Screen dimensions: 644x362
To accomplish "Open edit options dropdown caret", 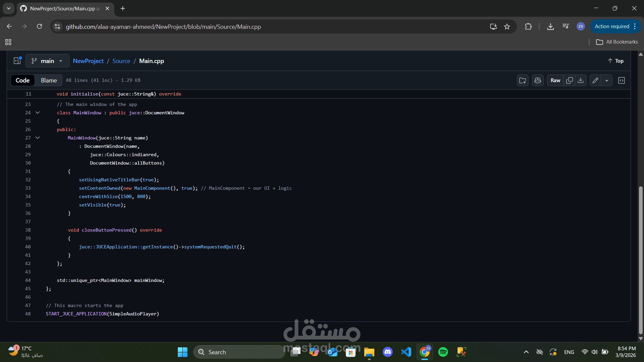I will coord(606,80).
